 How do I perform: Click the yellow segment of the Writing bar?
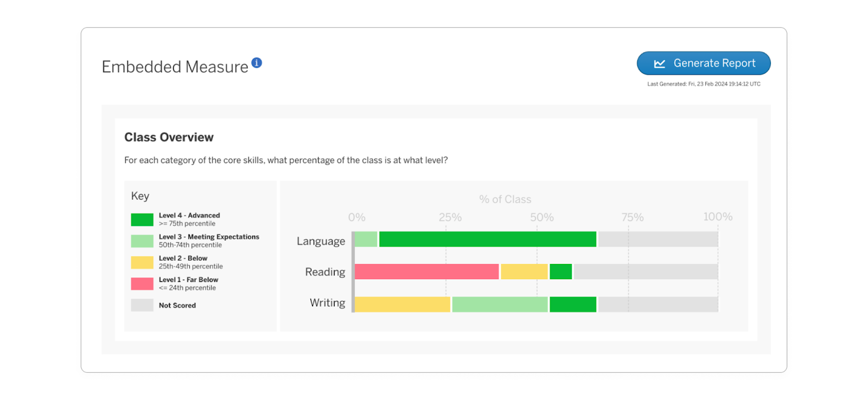pyautogui.click(x=401, y=304)
